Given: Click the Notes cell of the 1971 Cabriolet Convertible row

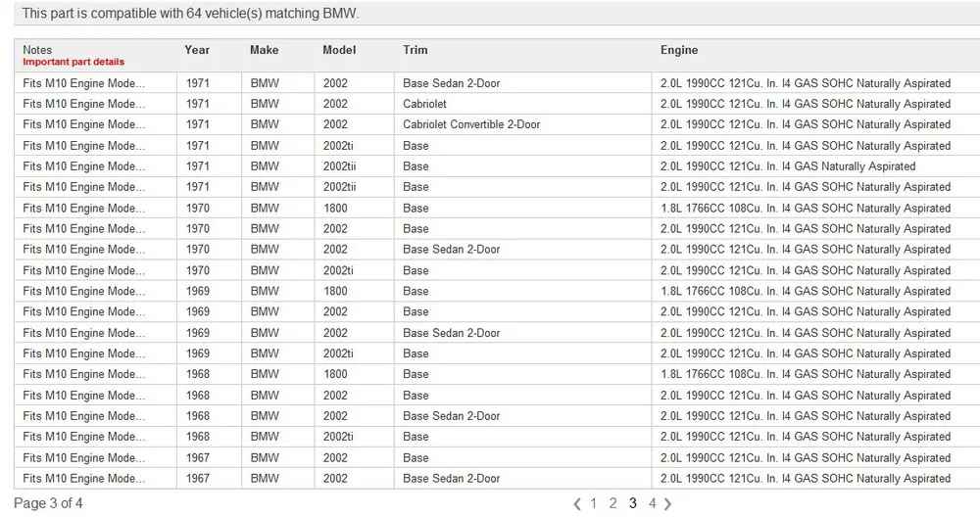Looking at the screenshot, I should coord(83,124).
